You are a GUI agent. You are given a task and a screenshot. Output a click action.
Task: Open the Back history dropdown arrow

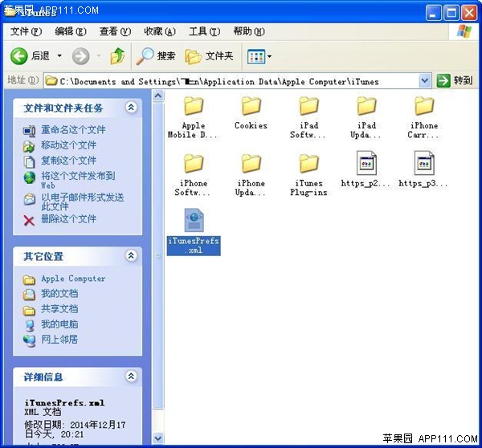pos(59,56)
